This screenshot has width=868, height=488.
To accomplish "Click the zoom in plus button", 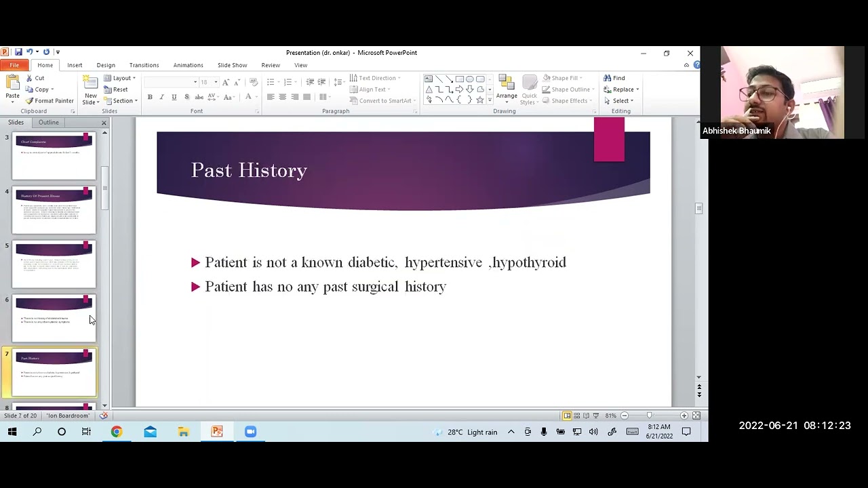I will pyautogui.click(x=684, y=415).
